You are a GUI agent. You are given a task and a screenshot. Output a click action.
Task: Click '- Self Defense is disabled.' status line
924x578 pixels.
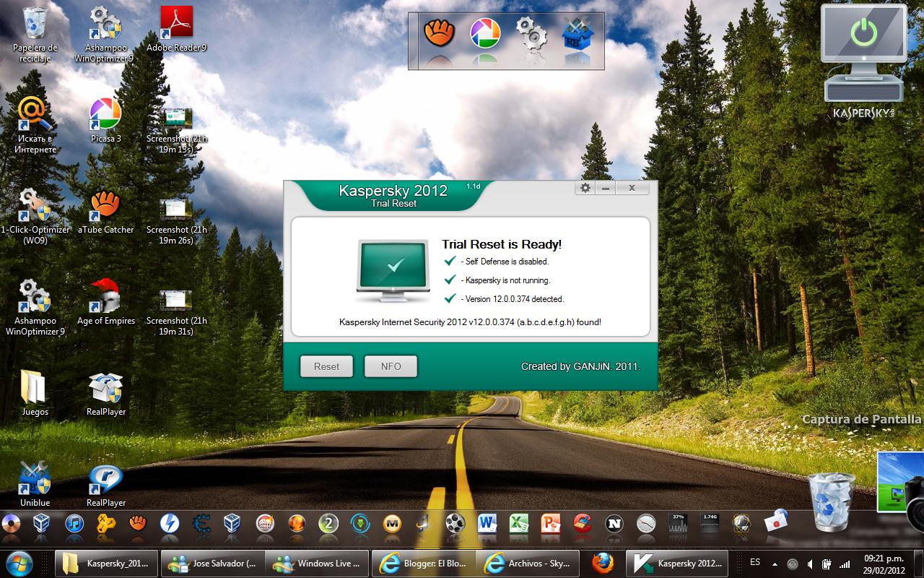pyautogui.click(x=504, y=262)
